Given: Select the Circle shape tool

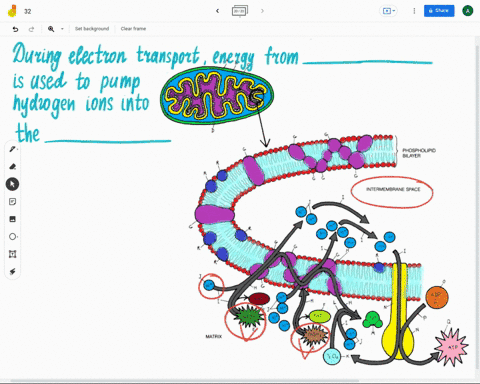Looking at the screenshot, I should [12, 237].
